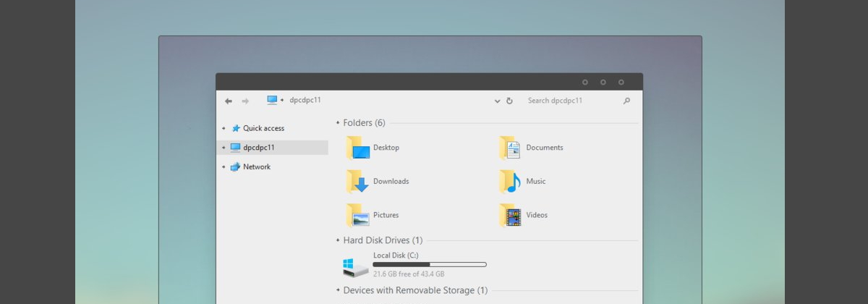Select the Quick access star icon
Viewport: 868px width, 304px height.
coord(235,128)
